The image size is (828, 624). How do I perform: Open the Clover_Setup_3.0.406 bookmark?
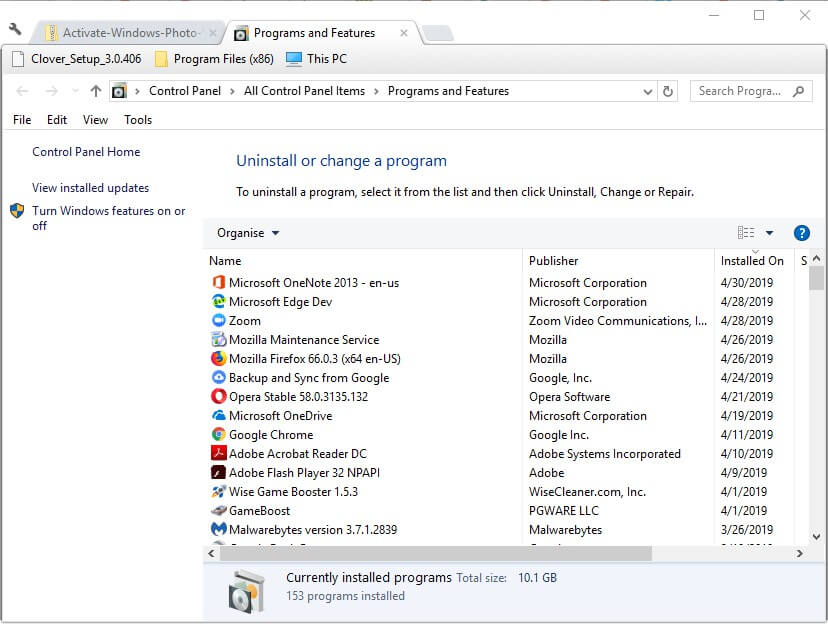pyautogui.click(x=77, y=59)
